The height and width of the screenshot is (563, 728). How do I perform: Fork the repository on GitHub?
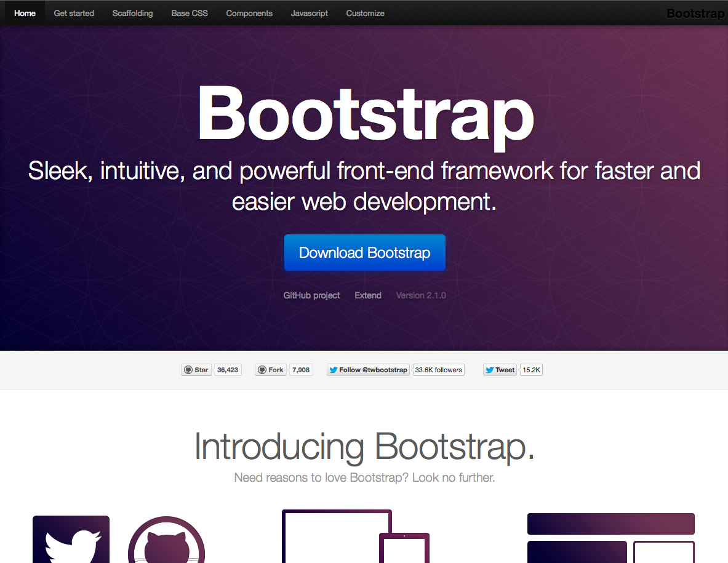271,370
